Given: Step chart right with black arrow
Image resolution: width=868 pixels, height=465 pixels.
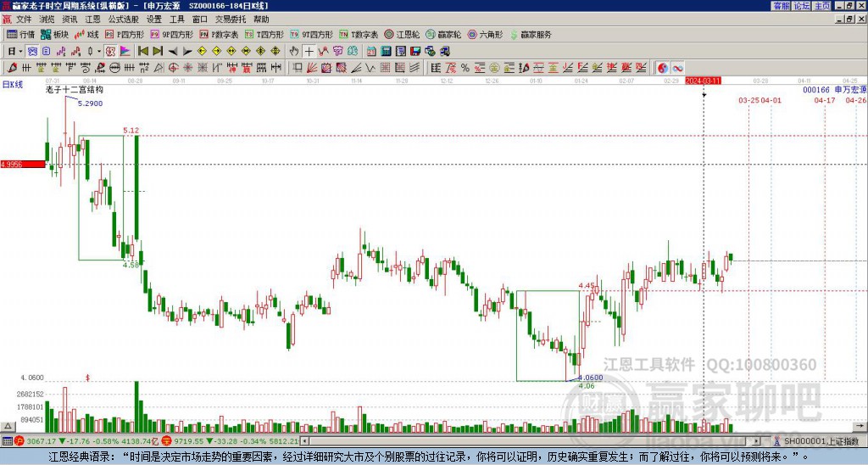Looking at the screenshot, I should coord(187,52).
